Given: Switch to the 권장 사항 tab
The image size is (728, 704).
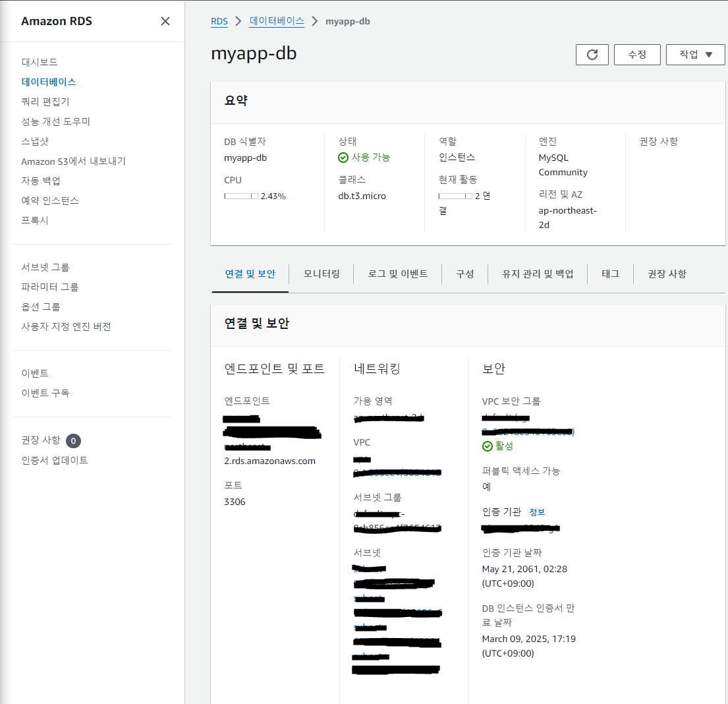Looking at the screenshot, I should [667, 274].
